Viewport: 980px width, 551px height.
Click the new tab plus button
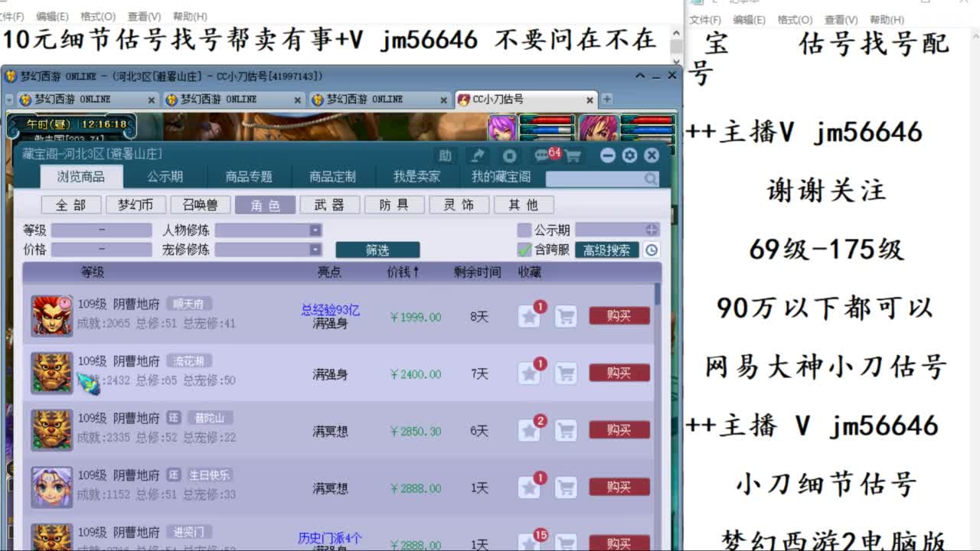click(606, 99)
